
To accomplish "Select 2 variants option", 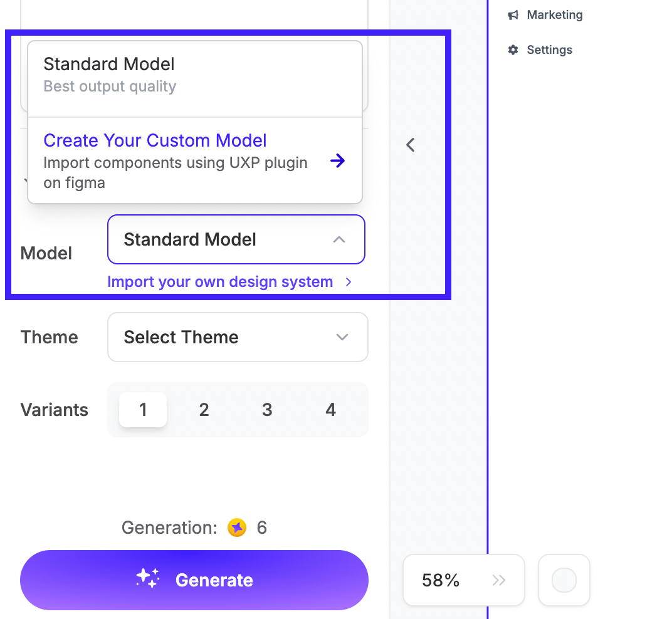I will coord(204,410).
